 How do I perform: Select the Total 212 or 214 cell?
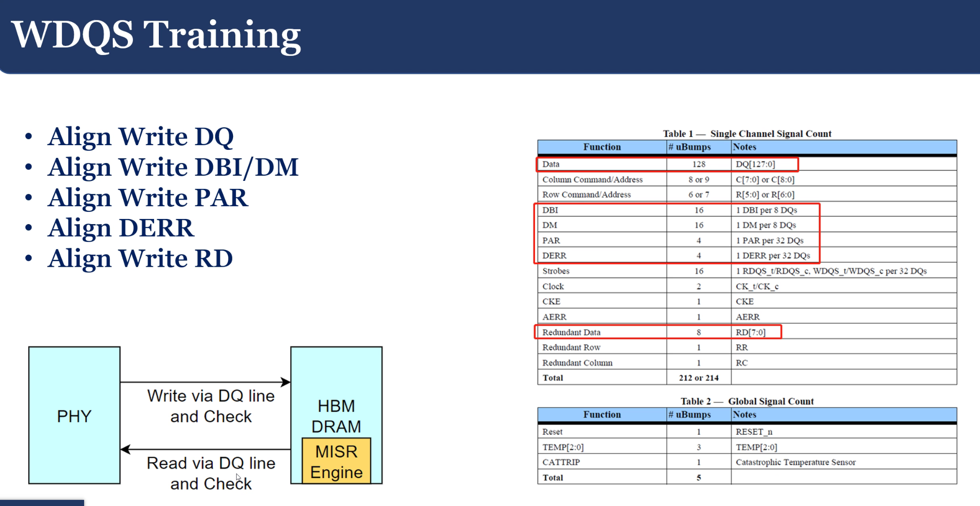(699, 377)
